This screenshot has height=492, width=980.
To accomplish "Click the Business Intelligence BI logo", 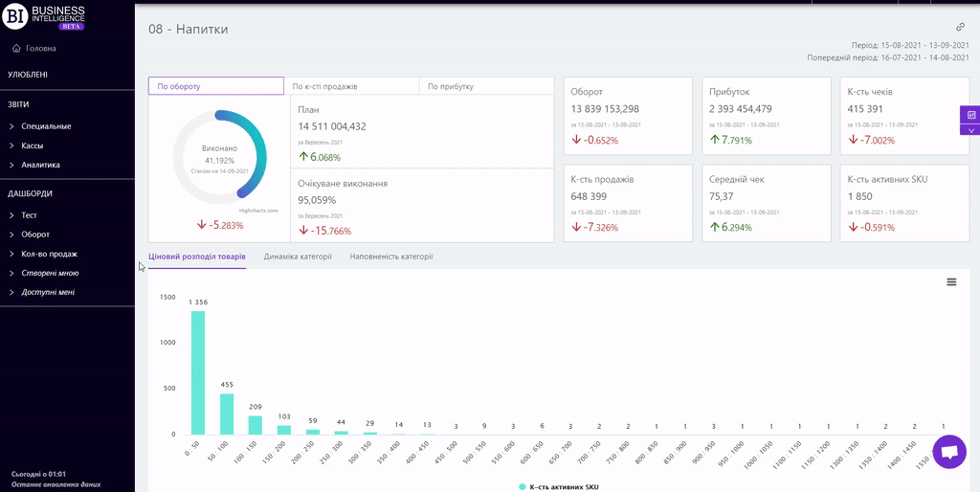I will (x=19, y=16).
